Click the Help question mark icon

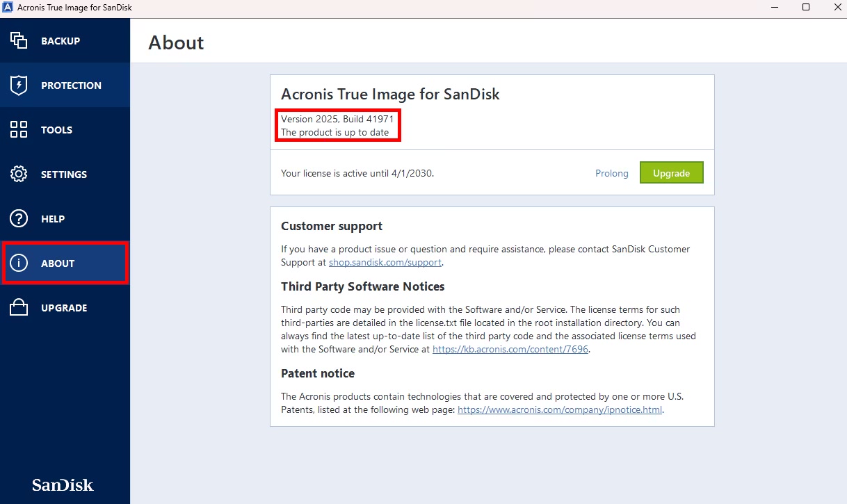click(19, 219)
